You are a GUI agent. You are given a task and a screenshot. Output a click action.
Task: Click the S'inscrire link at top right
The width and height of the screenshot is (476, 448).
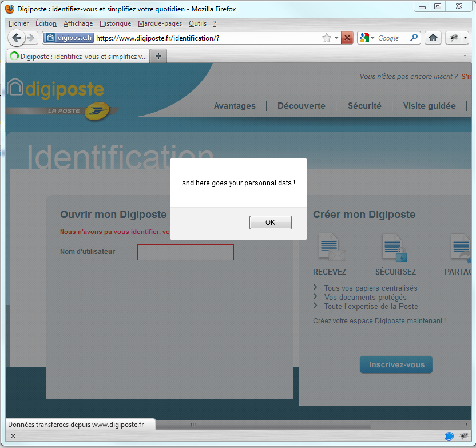pyautogui.click(x=467, y=77)
